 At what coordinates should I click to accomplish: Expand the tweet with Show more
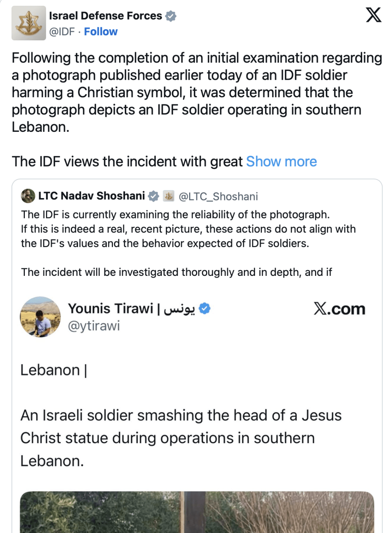point(281,162)
